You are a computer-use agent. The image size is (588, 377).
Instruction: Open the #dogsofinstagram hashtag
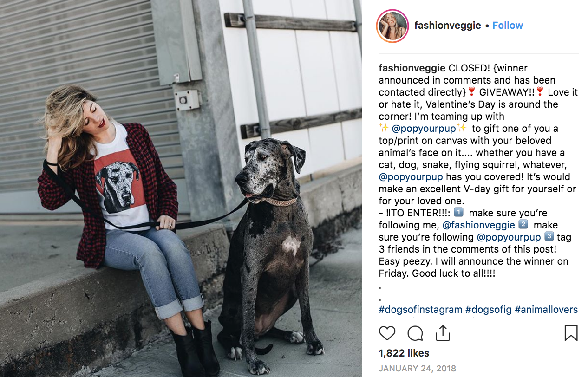(420, 310)
